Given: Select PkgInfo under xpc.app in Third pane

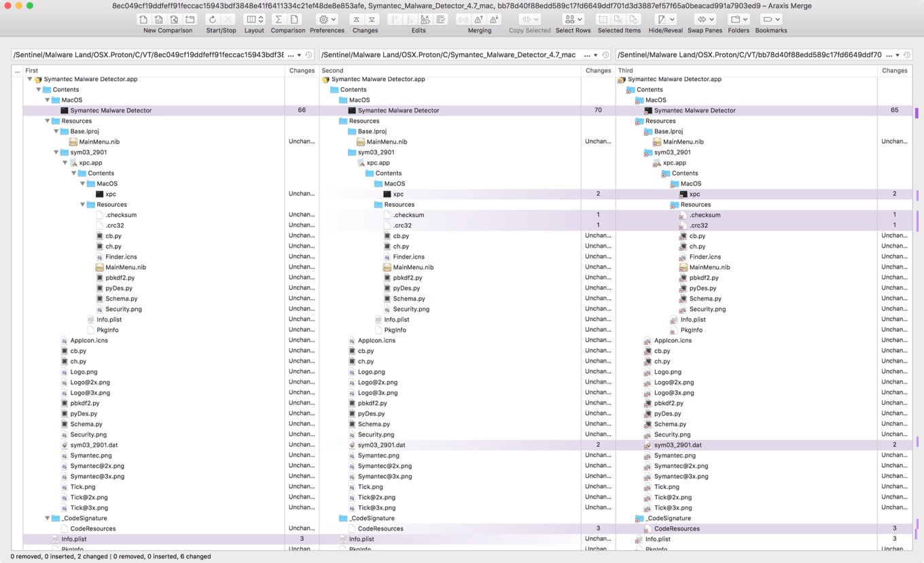Looking at the screenshot, I should (747, 330).
